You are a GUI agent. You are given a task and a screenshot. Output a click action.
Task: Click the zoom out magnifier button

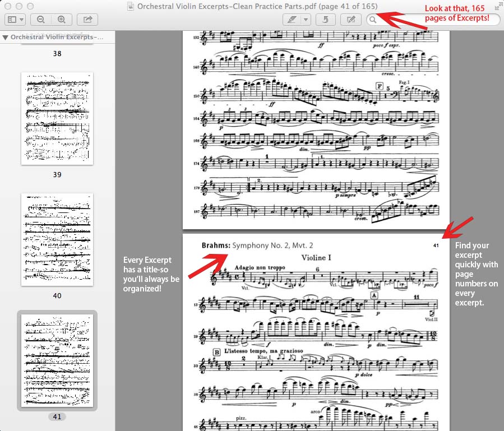coord(41,20)
